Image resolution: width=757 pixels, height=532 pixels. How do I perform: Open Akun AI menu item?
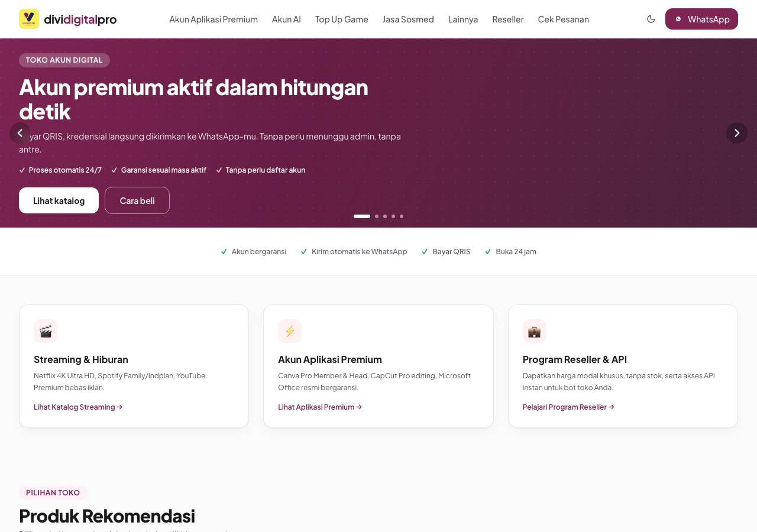[286, 19]
